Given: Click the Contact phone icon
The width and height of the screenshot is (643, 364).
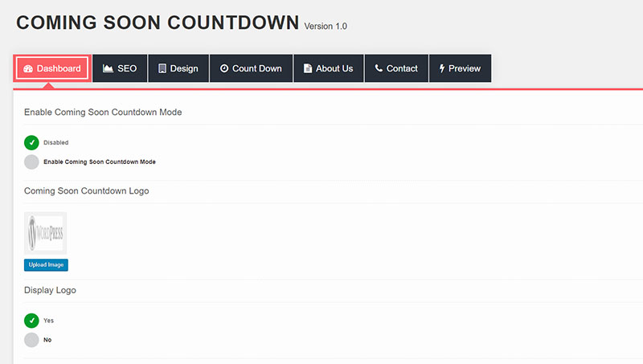Looking at the screenshot, I should [379, 68].
